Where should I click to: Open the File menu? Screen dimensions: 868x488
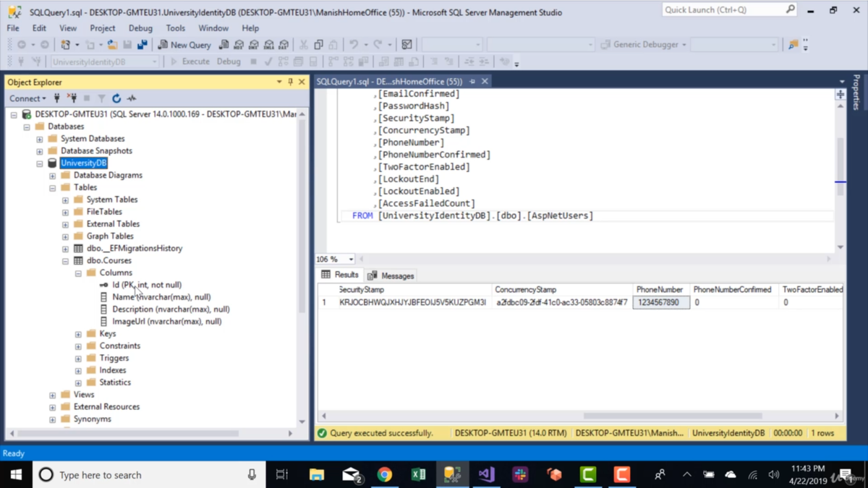pos(13,28)
